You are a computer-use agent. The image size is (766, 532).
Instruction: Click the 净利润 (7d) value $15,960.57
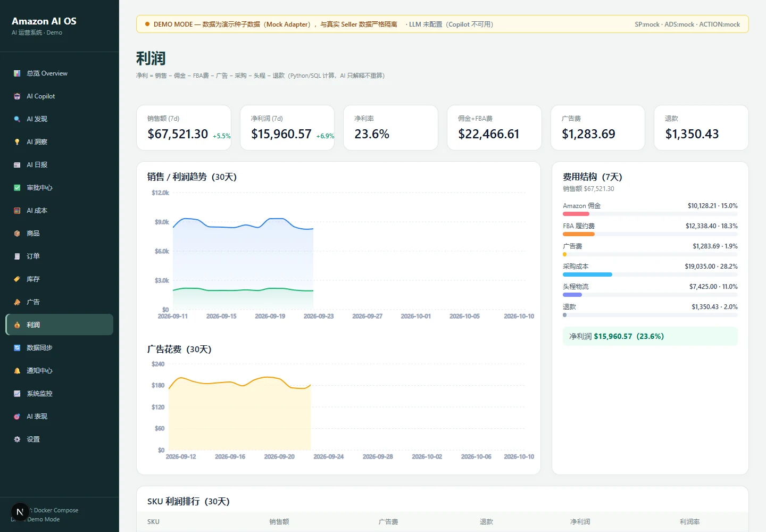281,134
